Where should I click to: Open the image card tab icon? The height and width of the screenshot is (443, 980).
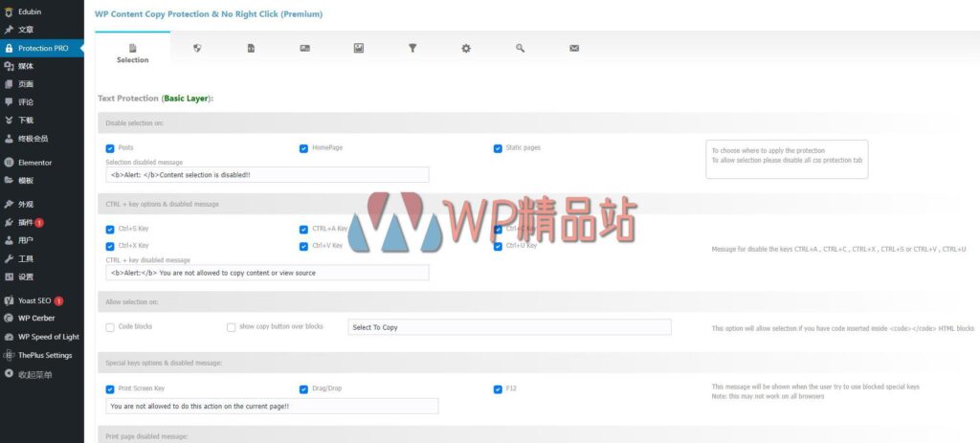(x=305, y=48)
